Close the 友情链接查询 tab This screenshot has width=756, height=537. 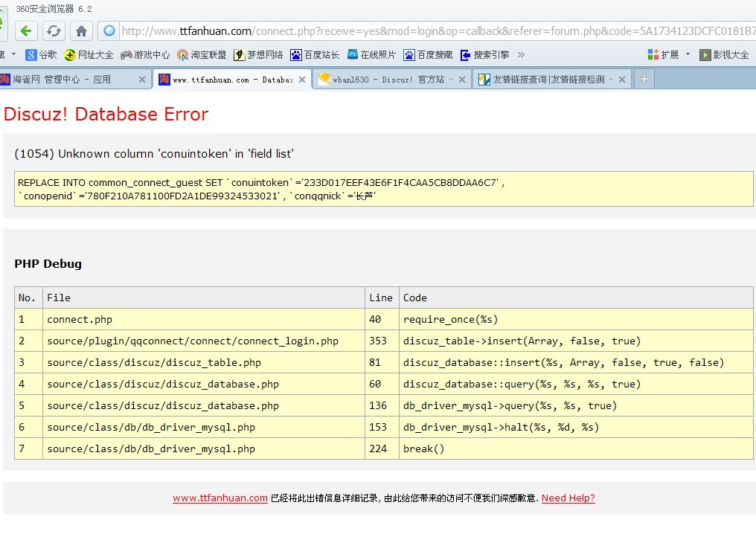click(x=621, y=80)
